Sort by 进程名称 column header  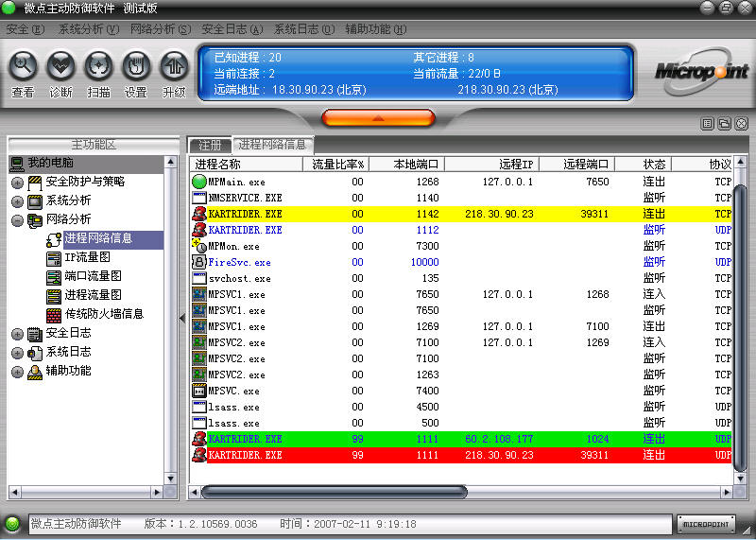point(246,164)
